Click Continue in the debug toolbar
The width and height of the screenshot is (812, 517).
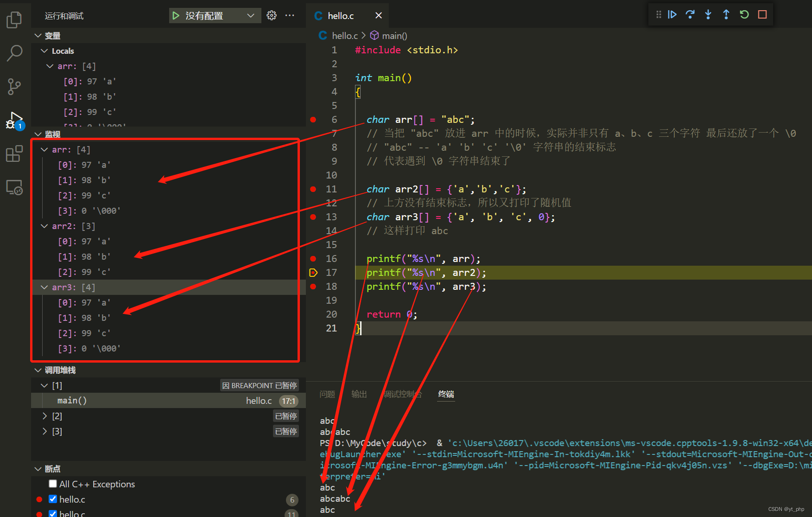pos(672,14)
